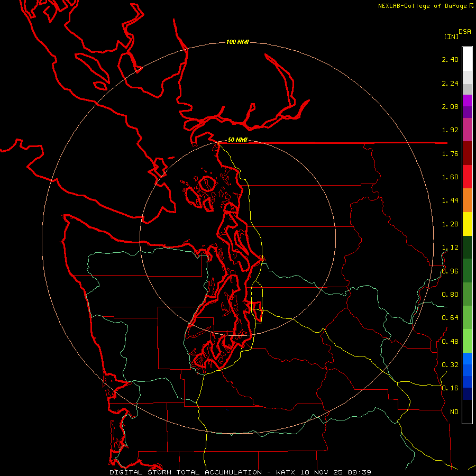Pick the dark red swatch beside 1.76
The height and width of the screenshot is (476, 476).
(x=467, y=153)
